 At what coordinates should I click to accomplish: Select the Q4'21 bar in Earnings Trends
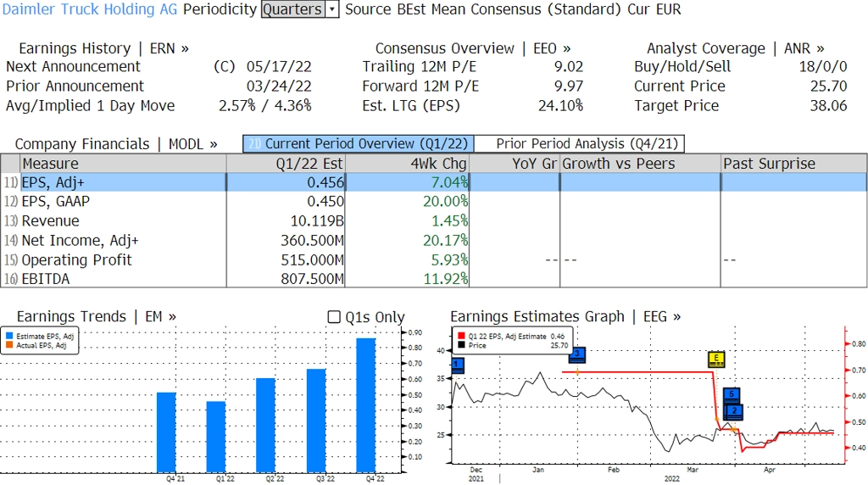[166, 432]
